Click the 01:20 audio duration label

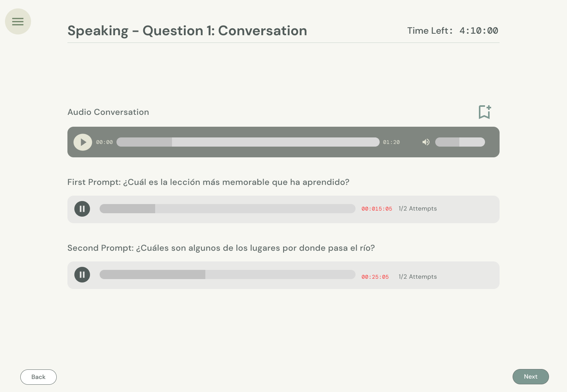(391, 142)
